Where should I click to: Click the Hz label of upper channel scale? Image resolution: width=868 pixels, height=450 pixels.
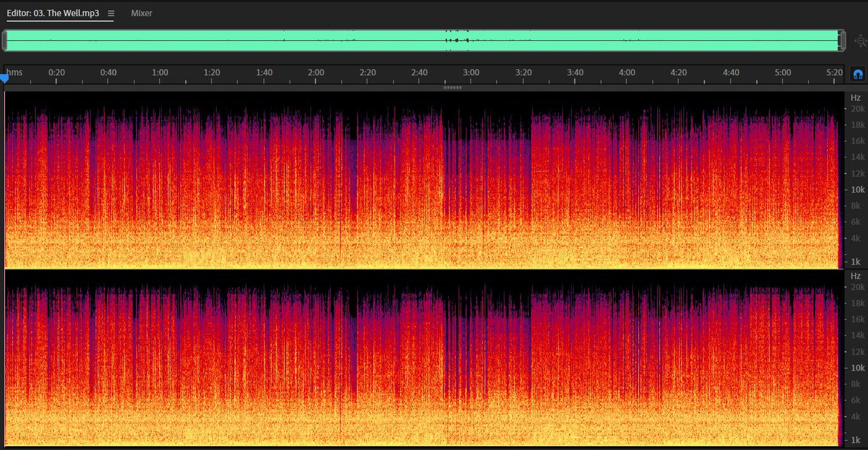tap(856, 98)
